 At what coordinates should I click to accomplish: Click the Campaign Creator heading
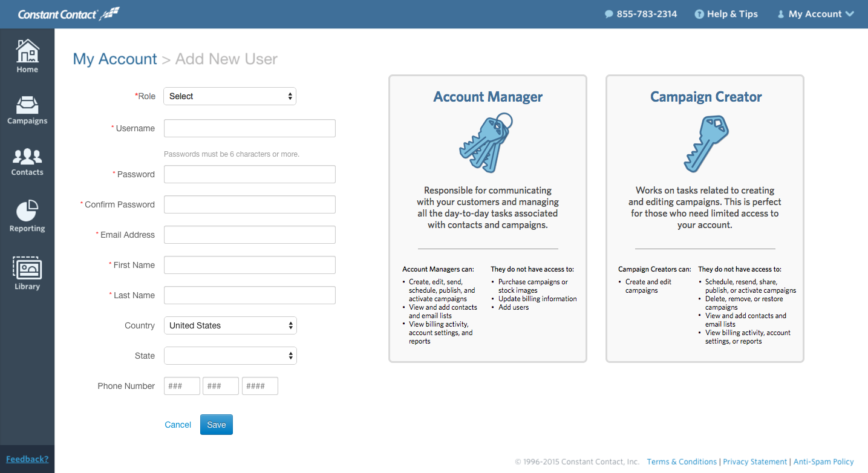click(706, 97)
